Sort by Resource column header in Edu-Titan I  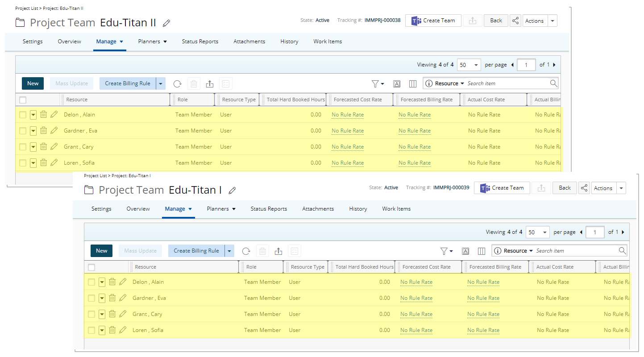[x=145, y=267]
